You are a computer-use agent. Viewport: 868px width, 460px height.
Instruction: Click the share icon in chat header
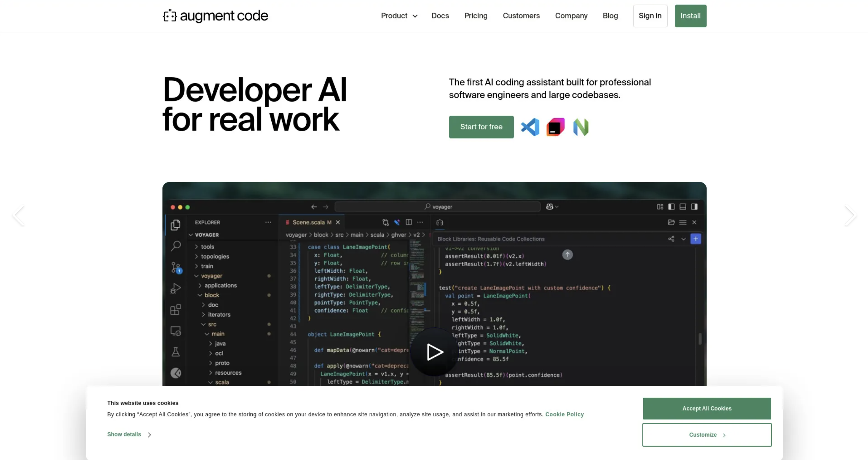pyautogui.click(x=671, y=239)
